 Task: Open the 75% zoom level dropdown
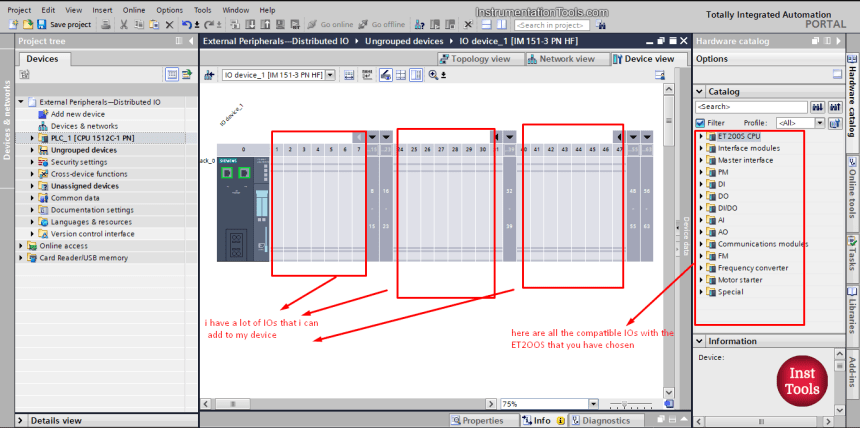[x=593, y=404]
